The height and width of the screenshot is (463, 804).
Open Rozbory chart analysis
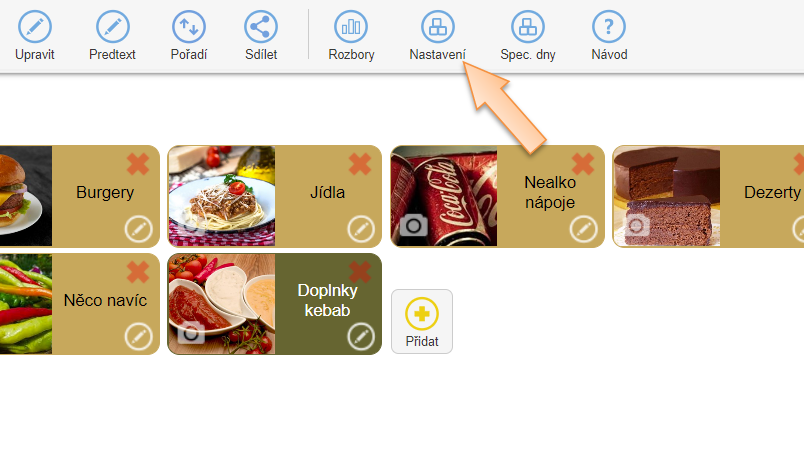(x=351, y=27)
